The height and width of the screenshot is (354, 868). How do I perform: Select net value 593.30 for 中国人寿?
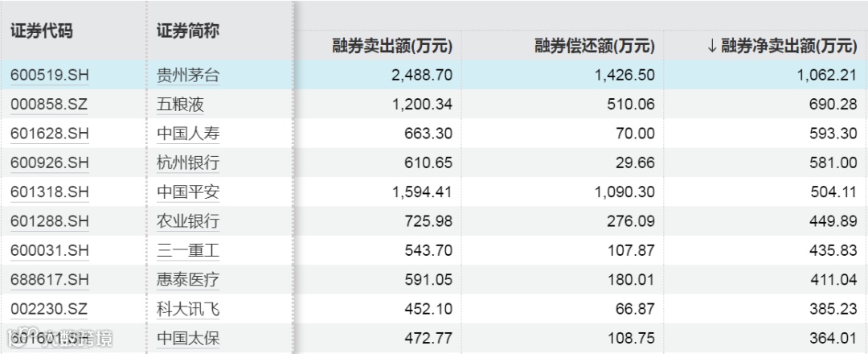click(x=833, y=134)
